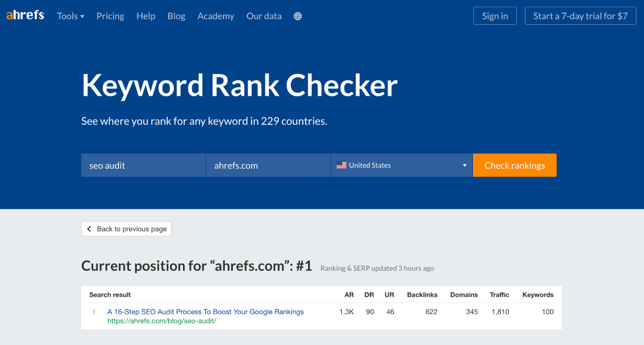This screenshot has width=644, height=345.
Task: Click the Keyword Rank Checker heading
Action: coord(240,85)
